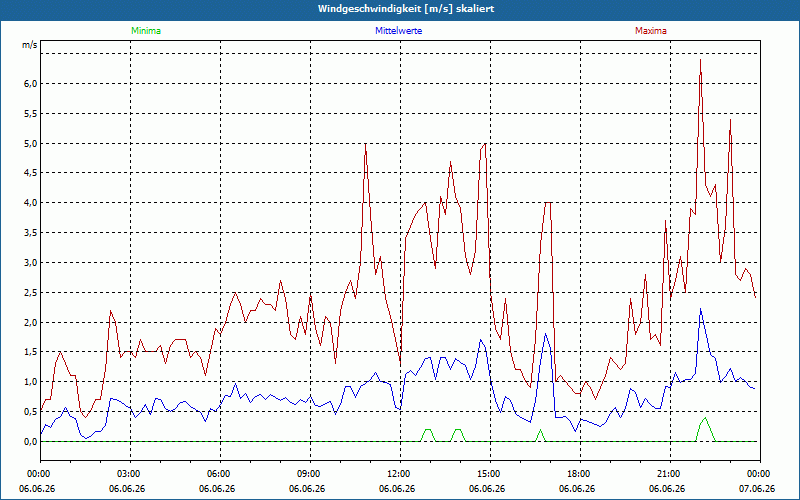Click the 0,0 value on y-axis
The image size is (800, 500).
tap(31, 442)
